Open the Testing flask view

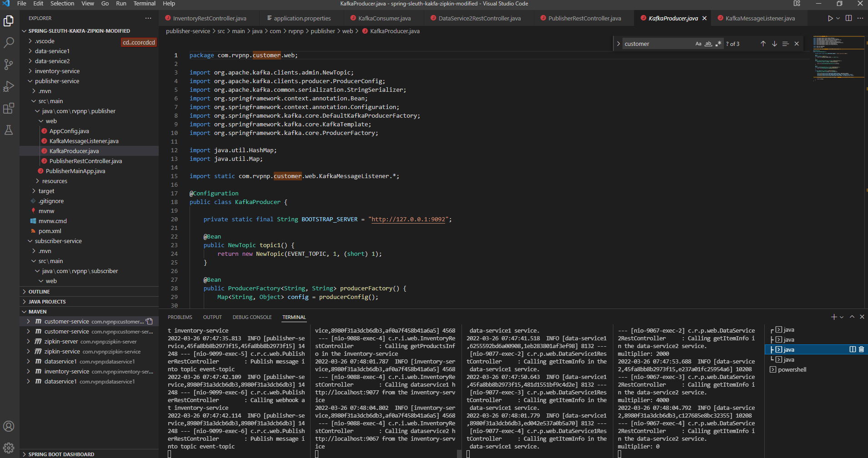[x=9, y=130]
